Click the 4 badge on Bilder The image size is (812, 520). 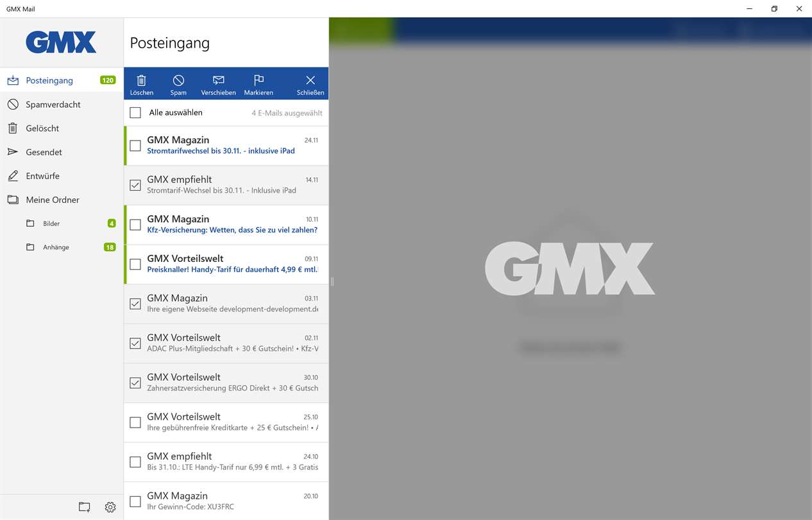click(112, 223)
